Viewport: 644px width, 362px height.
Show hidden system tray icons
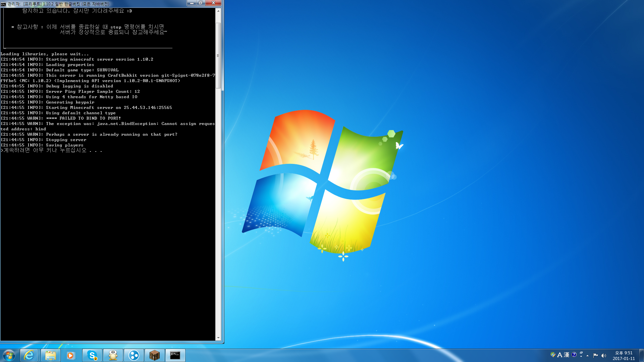[587, 355]
